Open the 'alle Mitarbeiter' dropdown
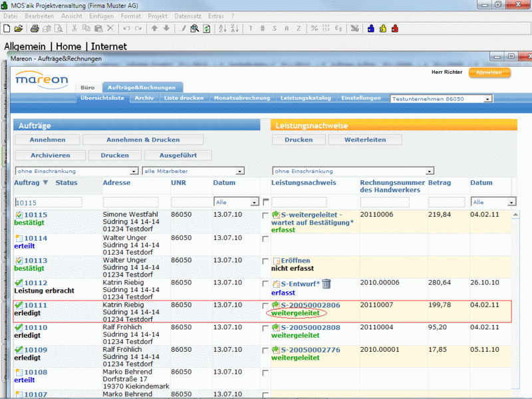Viewport: 532px width, 399px height. tap(194, 171)
